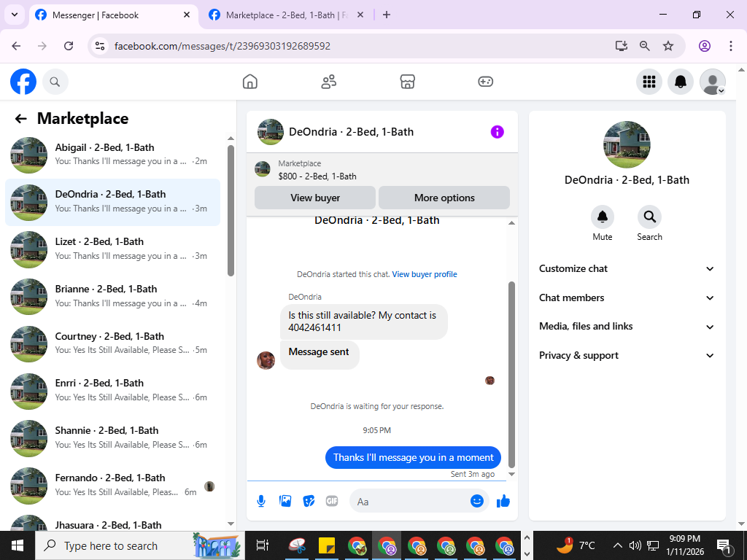Image resolution: width=747 pixels, height=560 pixels.
Task: Choose a GIF icon
Action: (332, 501)
